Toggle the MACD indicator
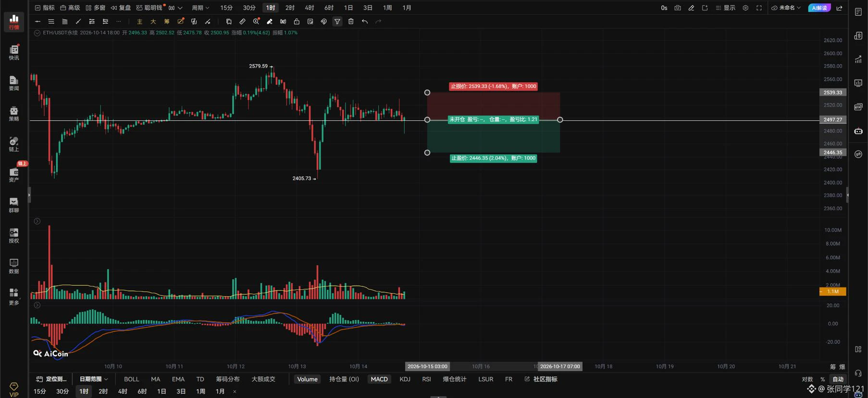 (379, 379)
